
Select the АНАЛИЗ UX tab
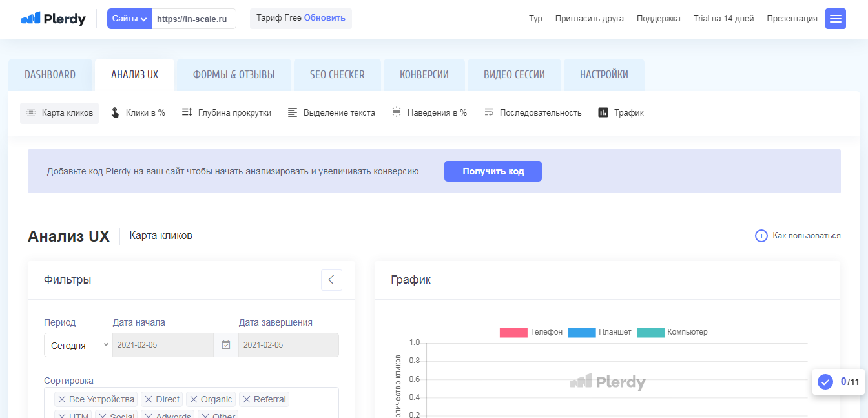point(134,75)
